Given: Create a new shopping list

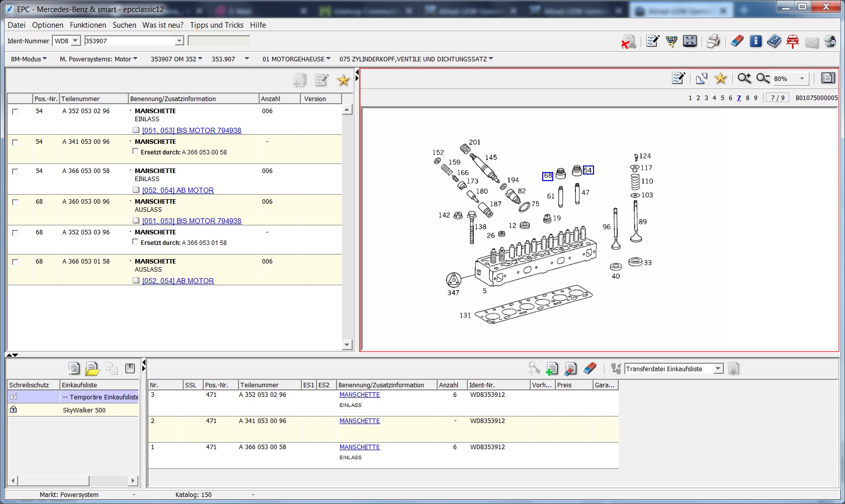Looking at the screenshot, I should pyautogui.click(x=74, y=369).
